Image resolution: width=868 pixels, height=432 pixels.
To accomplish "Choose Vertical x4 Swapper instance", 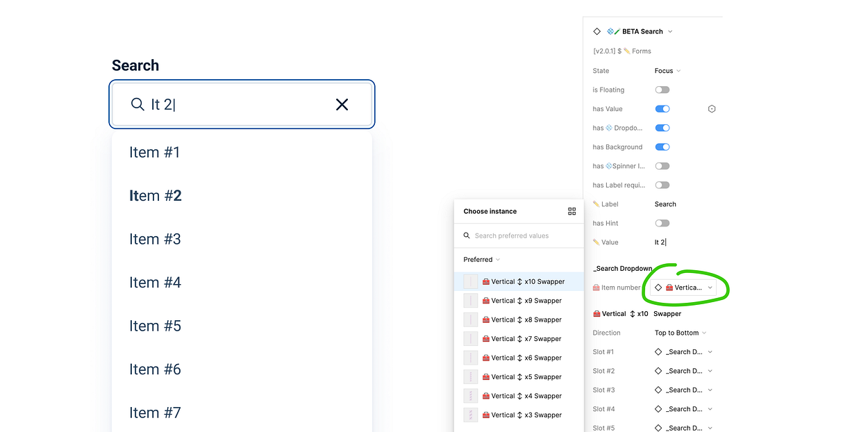I will point(519,396).
